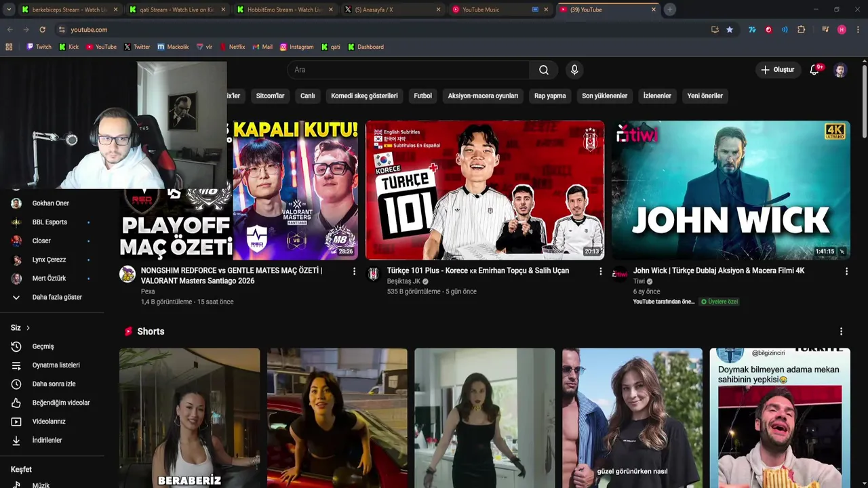This screenshot has width=868, height=488.
Task: Open the Mackolik bookmark
Action: (x=173, y=47)
